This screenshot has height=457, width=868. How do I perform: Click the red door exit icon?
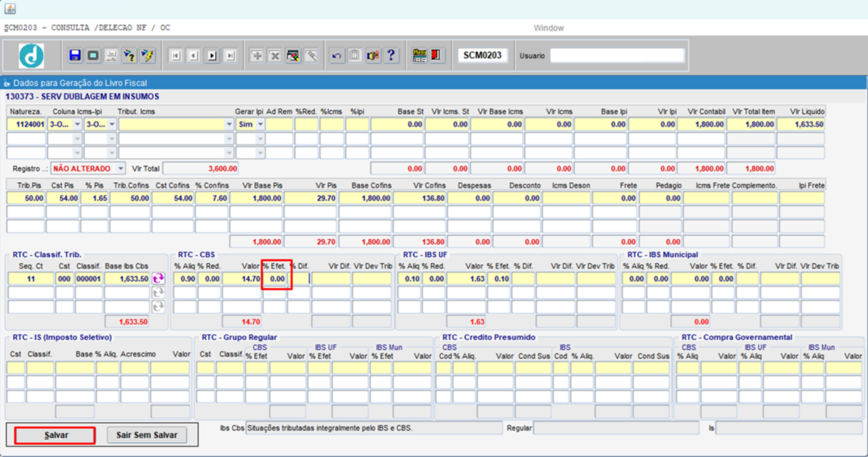point(436,56)
